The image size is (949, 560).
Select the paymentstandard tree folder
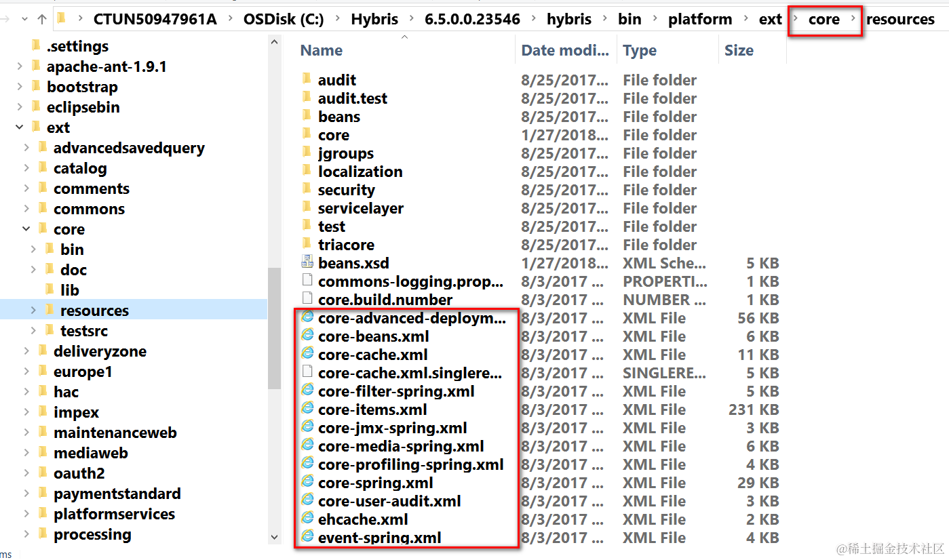pos(117,494)
